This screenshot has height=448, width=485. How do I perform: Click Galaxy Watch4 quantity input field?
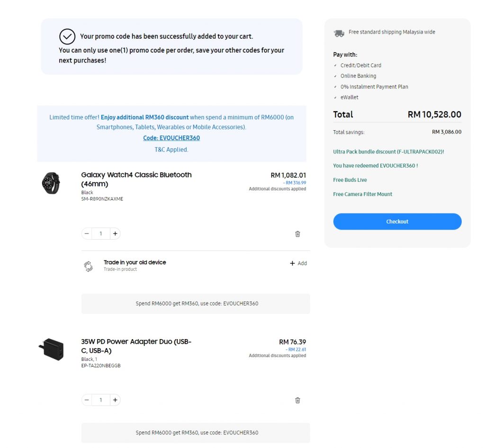pos(100,233)
